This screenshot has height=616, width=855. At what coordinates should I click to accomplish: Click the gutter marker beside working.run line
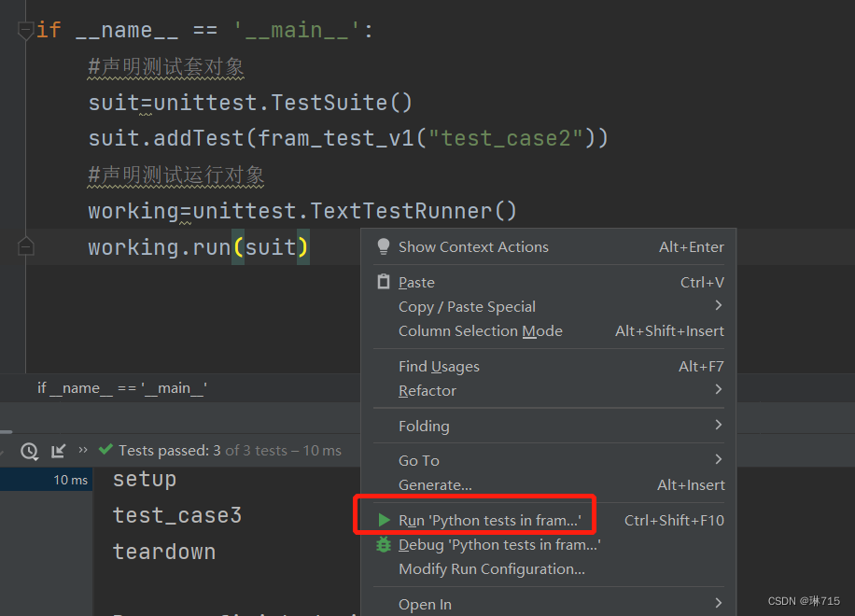[26, 246]
